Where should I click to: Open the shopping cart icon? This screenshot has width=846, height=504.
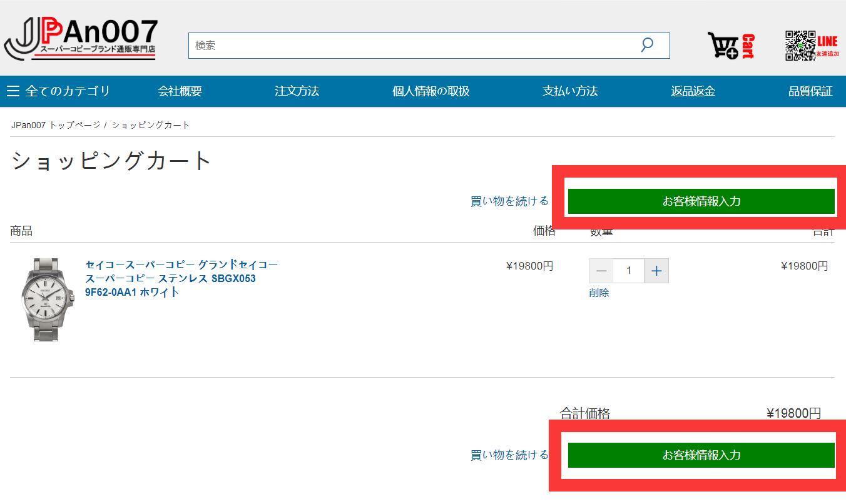(x=730, y=46)
